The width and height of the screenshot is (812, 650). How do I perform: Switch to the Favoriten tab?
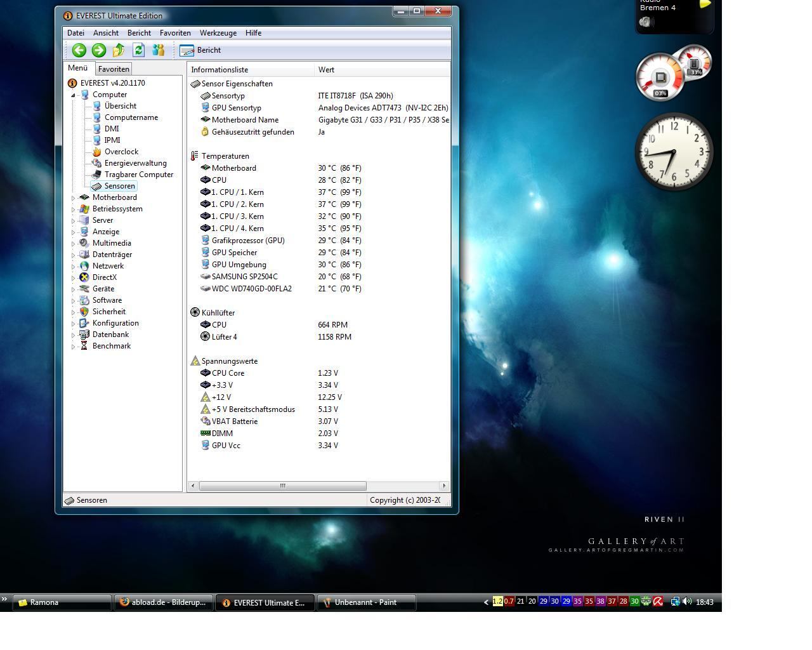(x=114, y=69)
